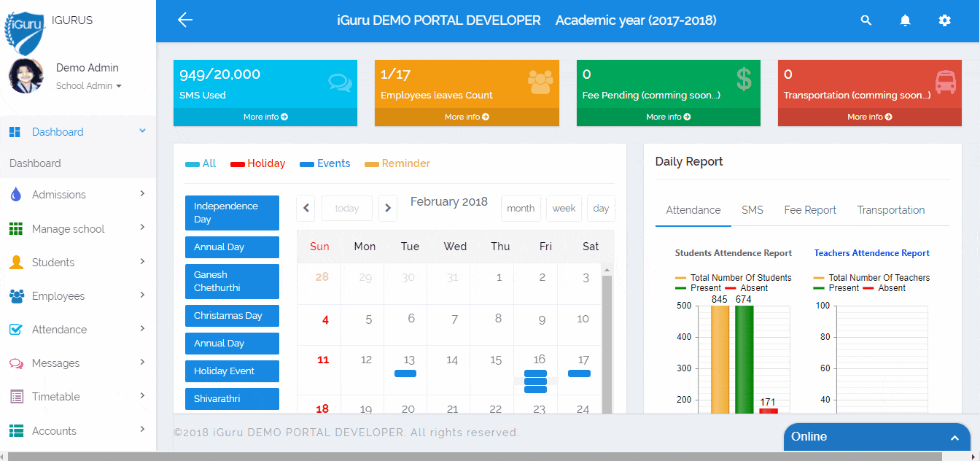This screenshot has width=980, height=461.
Task: Go to previous month with left arrow
Action: pyautogui.click(x=306, y=208)
